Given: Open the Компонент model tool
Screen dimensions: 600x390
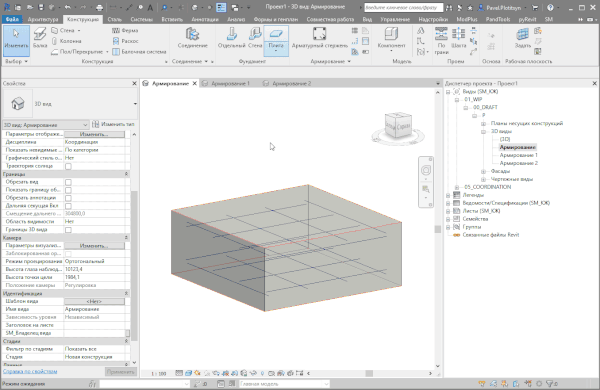Looking at the screenshot, I should [391, 39].
